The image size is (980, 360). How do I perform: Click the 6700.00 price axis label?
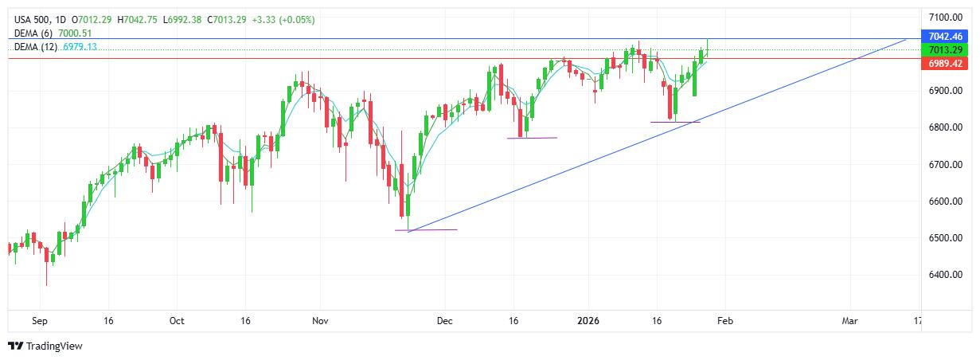pyautogui.click(x=946, y=165)
